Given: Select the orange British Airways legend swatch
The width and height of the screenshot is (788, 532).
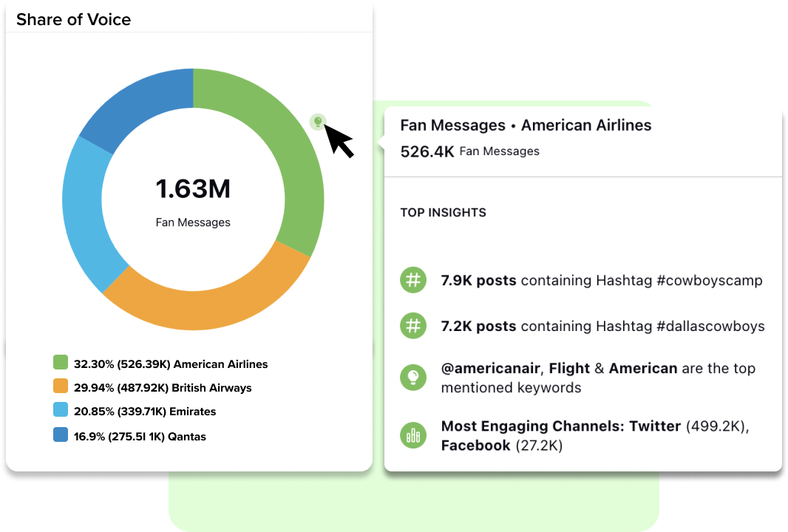Looking at the screenshot, I should (61, 386).
